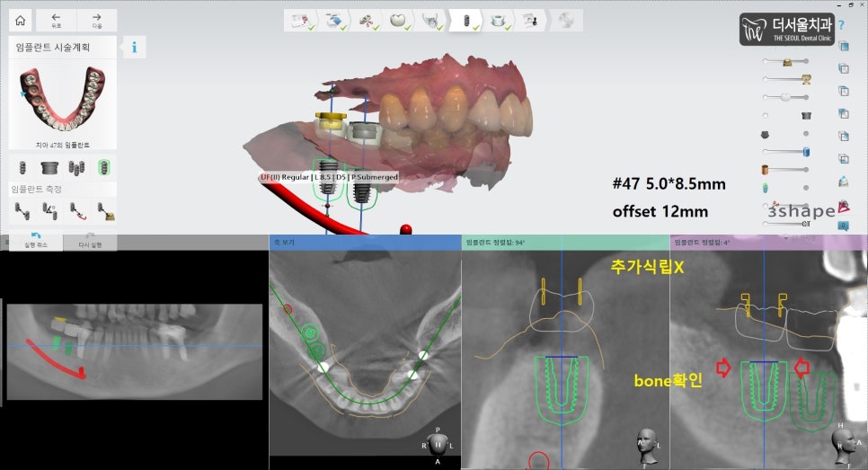The height and width of the screenshot is (470, 868).
Task: Open the sleeve workflow step
Action: (498, 21)
